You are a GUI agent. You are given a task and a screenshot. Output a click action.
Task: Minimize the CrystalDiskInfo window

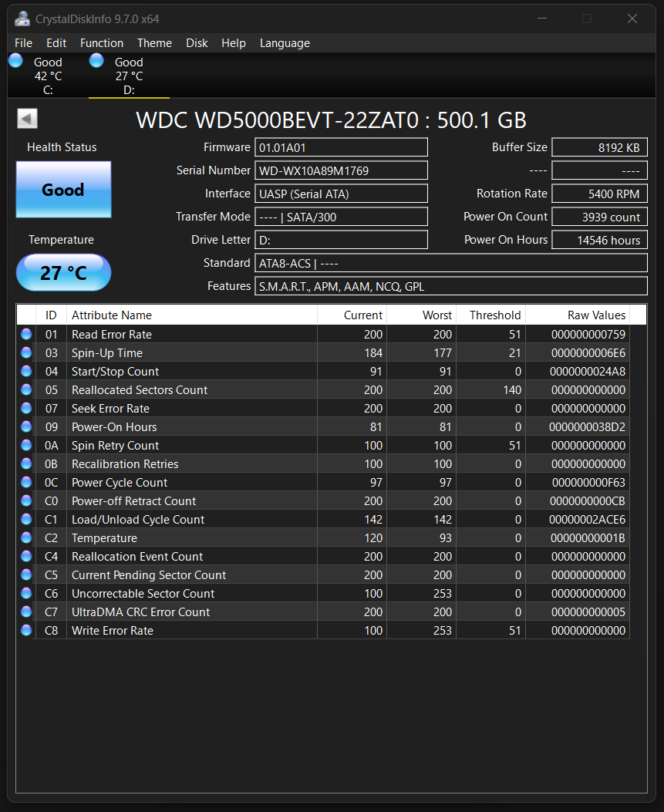pos(542,19)
